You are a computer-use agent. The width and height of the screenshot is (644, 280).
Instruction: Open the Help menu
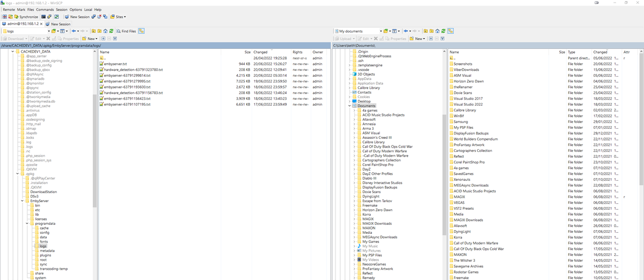coord(98,10)
